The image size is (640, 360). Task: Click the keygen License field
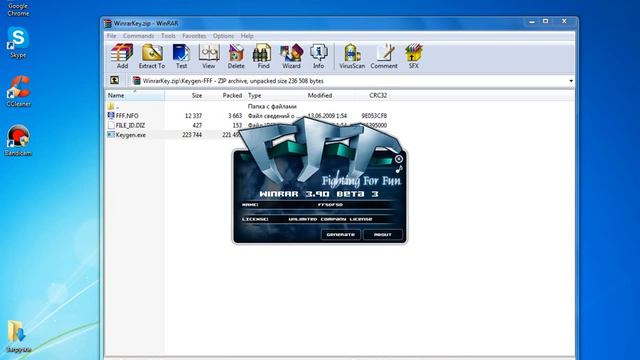coord(330,219)
